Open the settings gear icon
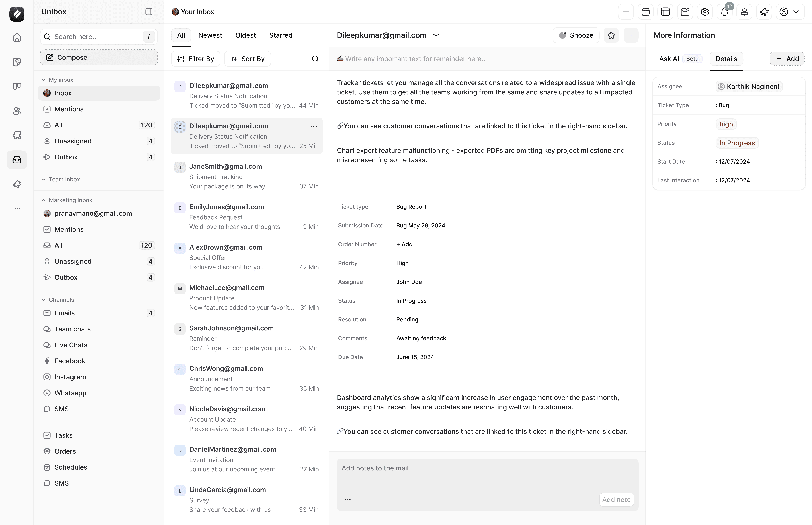Viewport: 812px width, 525px height. tap(705, 12)
